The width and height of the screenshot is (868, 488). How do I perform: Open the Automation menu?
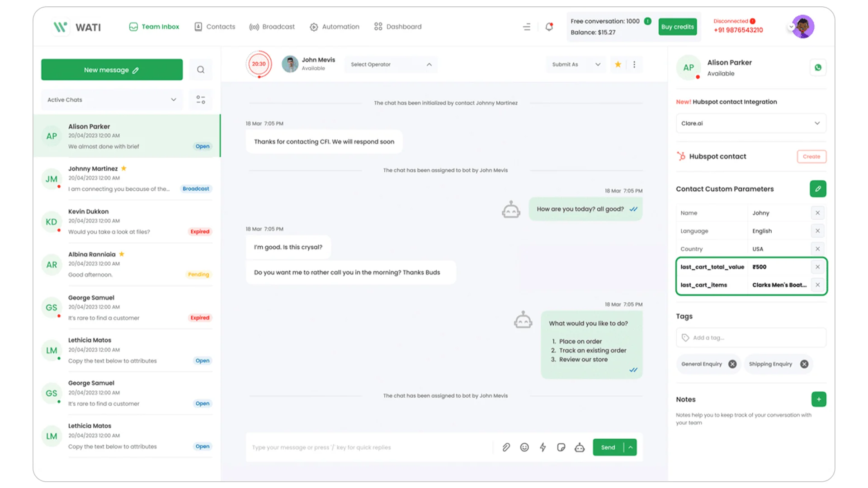tap(335, 27)
